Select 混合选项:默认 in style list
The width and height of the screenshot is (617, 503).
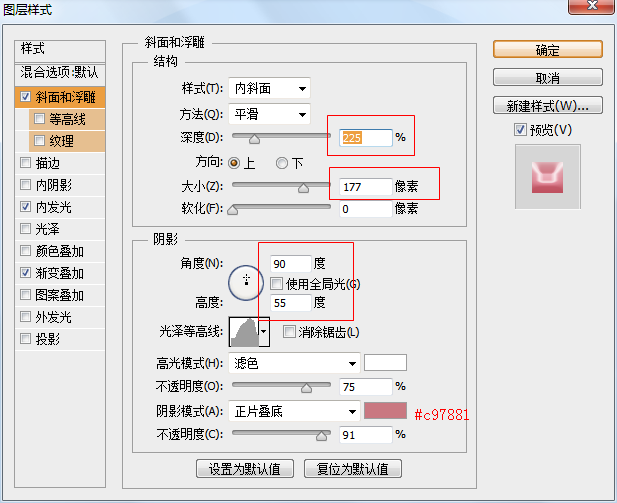pos(60,72)
